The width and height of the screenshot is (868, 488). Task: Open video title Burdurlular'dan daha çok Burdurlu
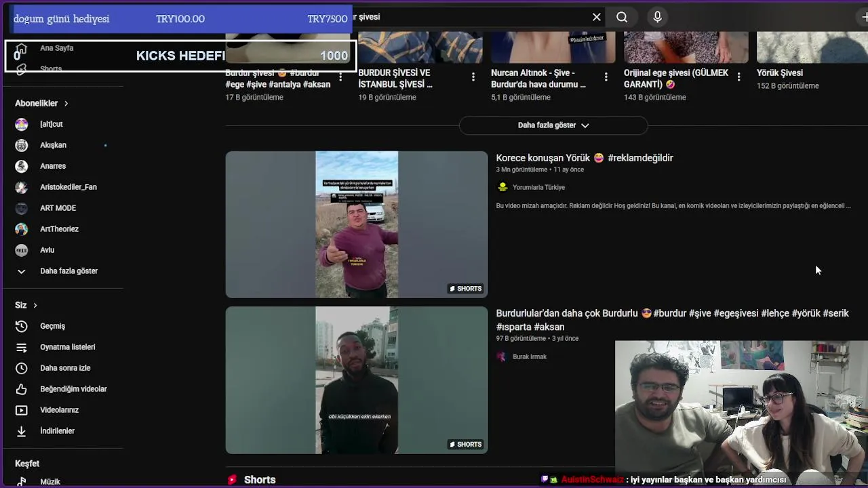click(672, 320)
